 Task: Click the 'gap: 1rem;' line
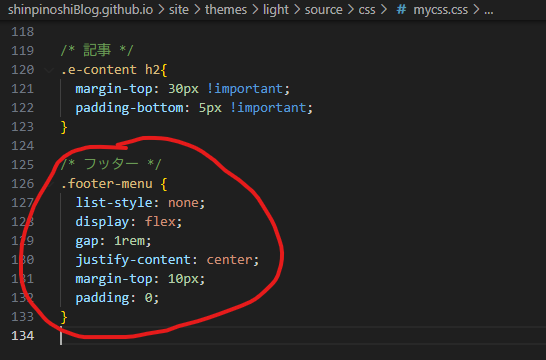click(x=114, y=241)
